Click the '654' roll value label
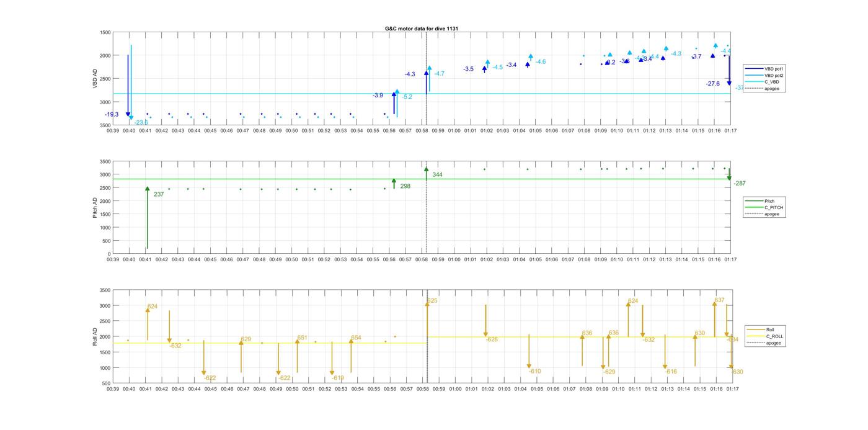The image size is (868, 430). click(x=356, y=338)
